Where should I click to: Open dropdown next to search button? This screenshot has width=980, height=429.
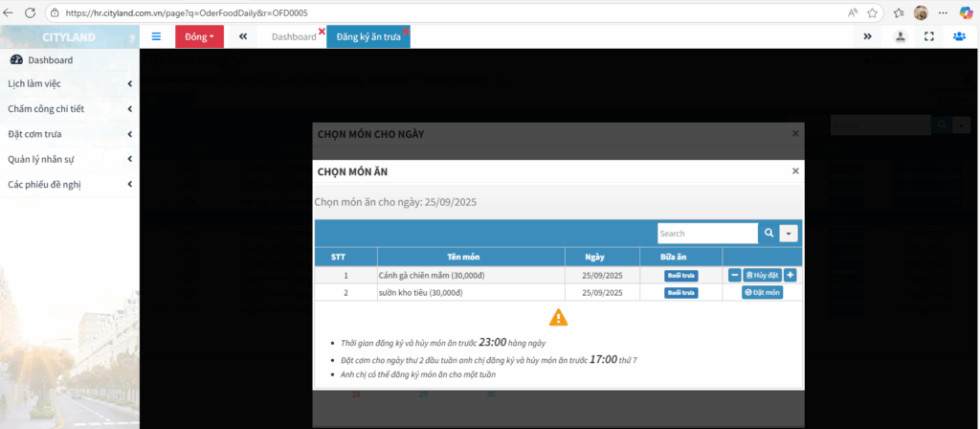790,234
